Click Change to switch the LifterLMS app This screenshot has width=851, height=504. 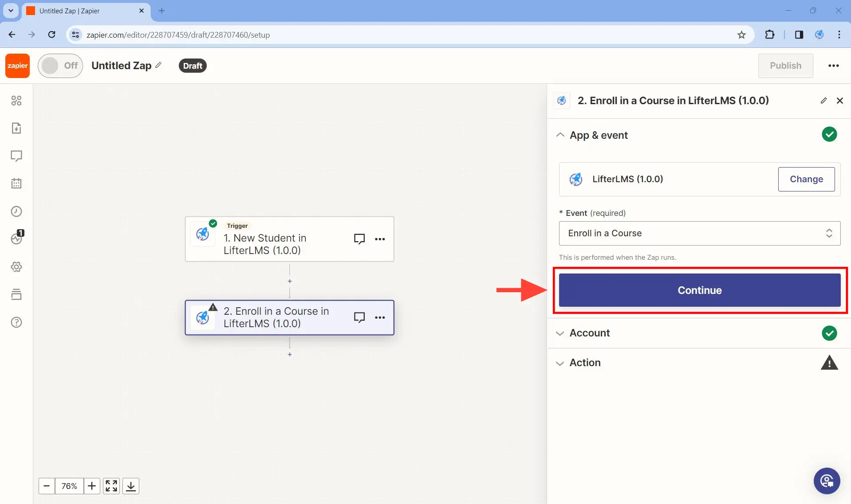click(807, 179)
